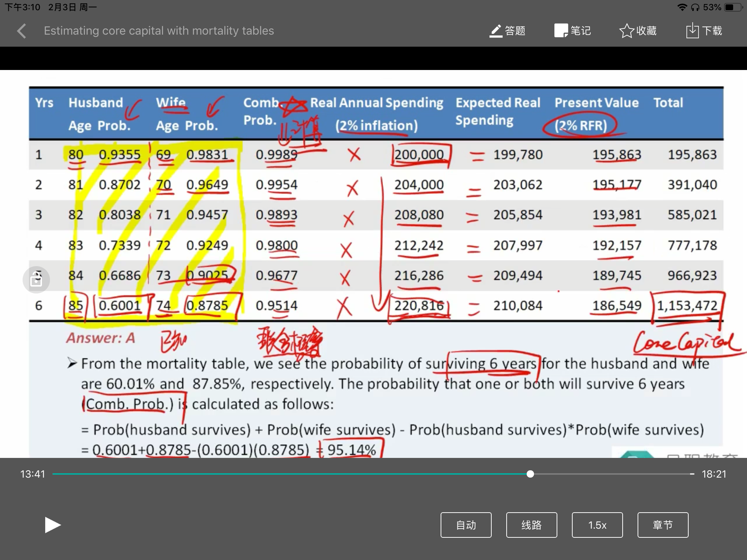This screenshot has width=747, height=560.
Task: Tap the video title 'Estimating core capital with mortality tables'
Action: click(159, 31)
